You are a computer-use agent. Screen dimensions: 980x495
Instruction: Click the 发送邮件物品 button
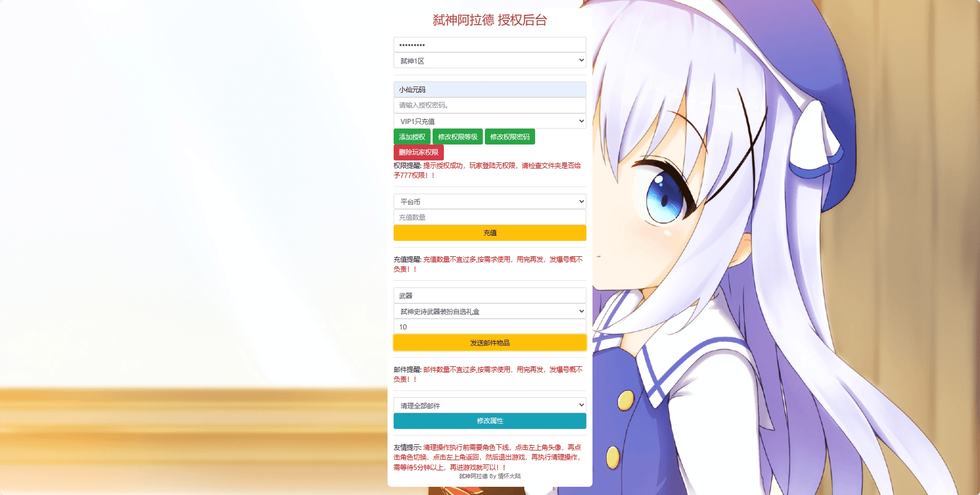coord(489,343)
